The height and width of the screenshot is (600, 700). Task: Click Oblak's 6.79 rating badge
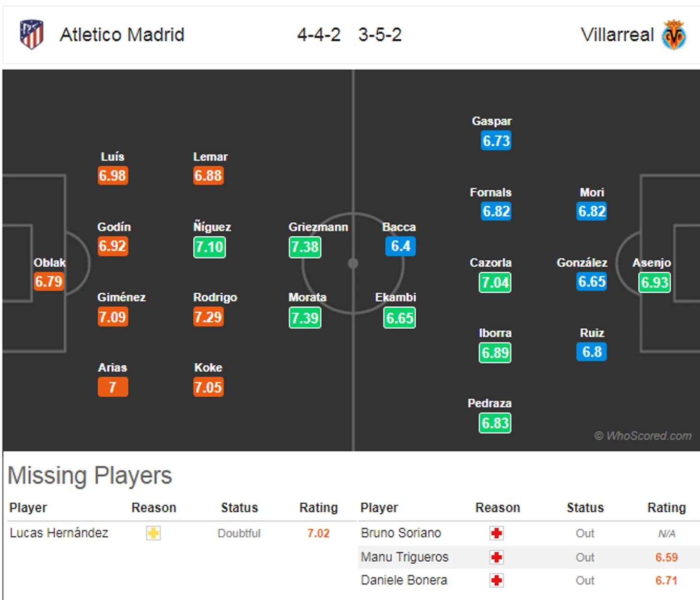tap(48, 281)
